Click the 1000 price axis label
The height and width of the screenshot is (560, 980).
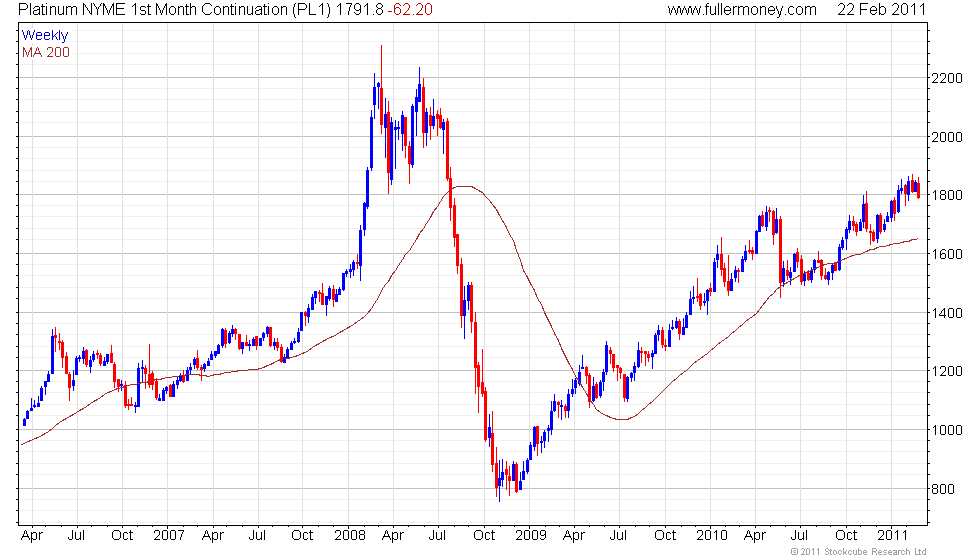[946, 430]
